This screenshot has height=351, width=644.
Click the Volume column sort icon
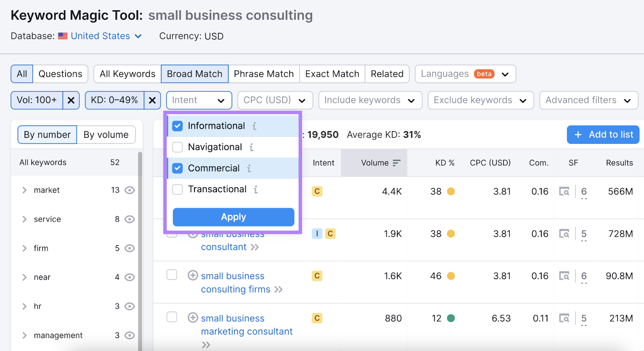click(x=397, y=163)
